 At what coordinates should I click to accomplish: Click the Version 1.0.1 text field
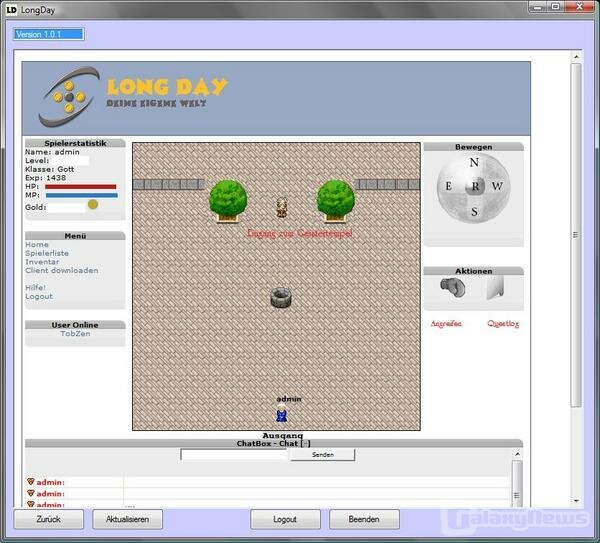pos(49,34)
